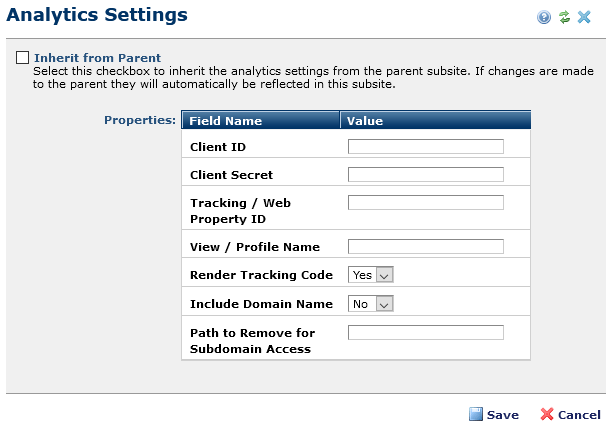The height and width of the screenshot is (428, 611).
Task: Click the green refresh arrows icon
Action: pos(564,17)
